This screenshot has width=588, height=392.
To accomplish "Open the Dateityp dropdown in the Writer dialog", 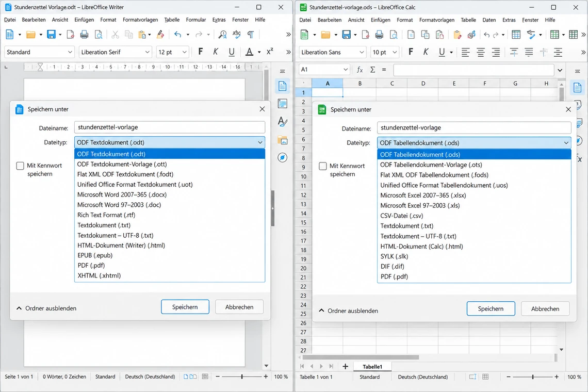I will coord(170,142).
